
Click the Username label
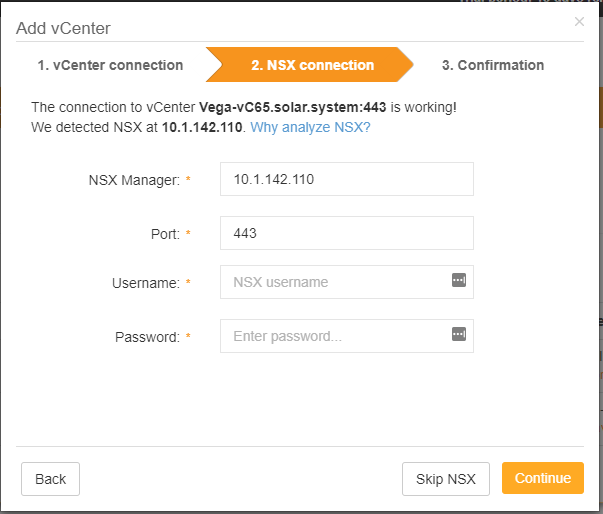pos(146,283)
